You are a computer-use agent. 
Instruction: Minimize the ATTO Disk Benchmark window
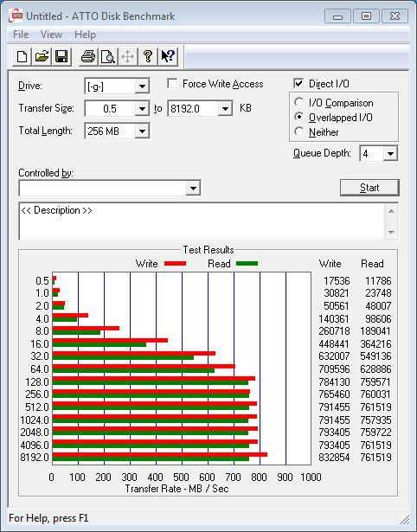click(337, 16)
